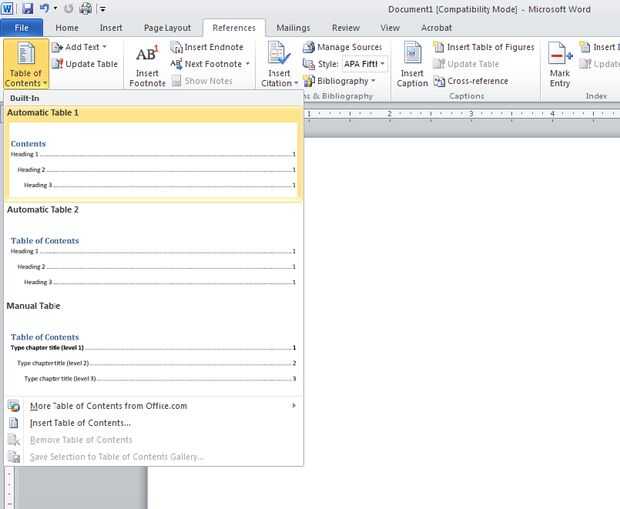Switch to the Acrobat tab

437,28
